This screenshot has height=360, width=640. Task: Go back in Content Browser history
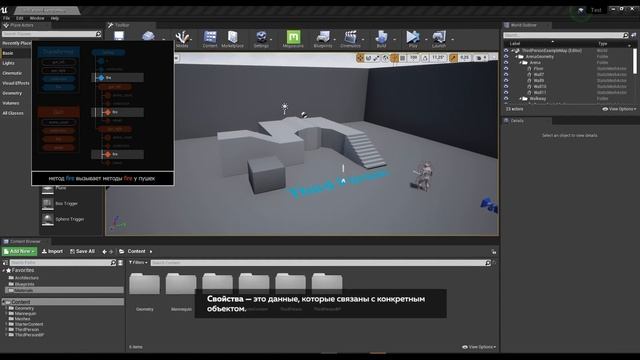pos(104,252)
